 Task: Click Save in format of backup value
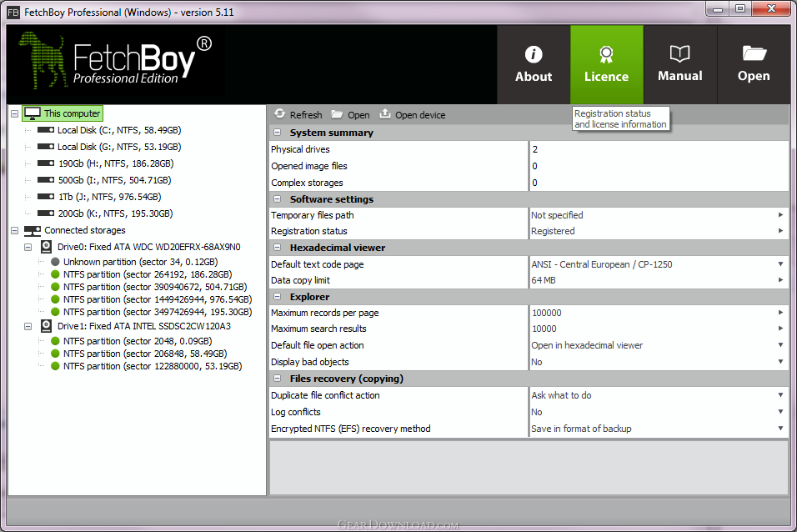[x=581, y=429]
